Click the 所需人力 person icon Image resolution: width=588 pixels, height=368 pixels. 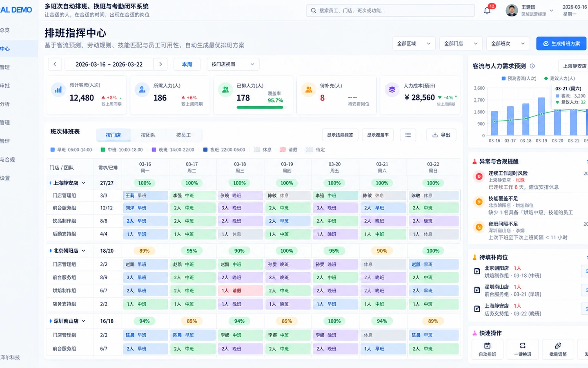point(142,90)
